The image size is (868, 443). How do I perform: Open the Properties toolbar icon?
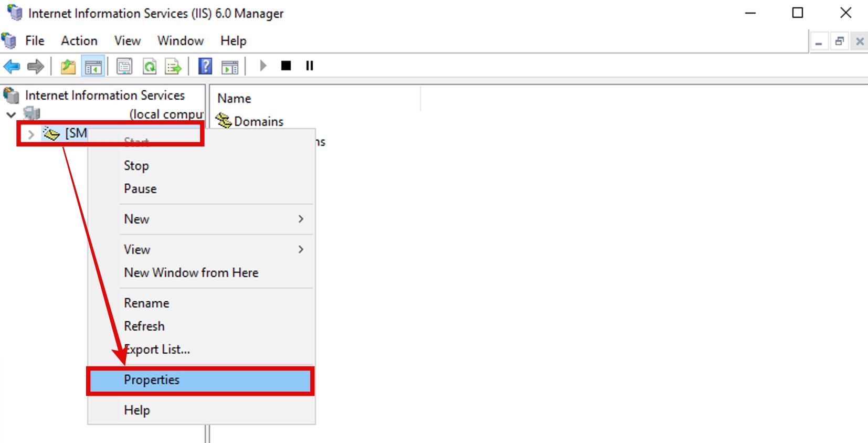pos(124,66)
